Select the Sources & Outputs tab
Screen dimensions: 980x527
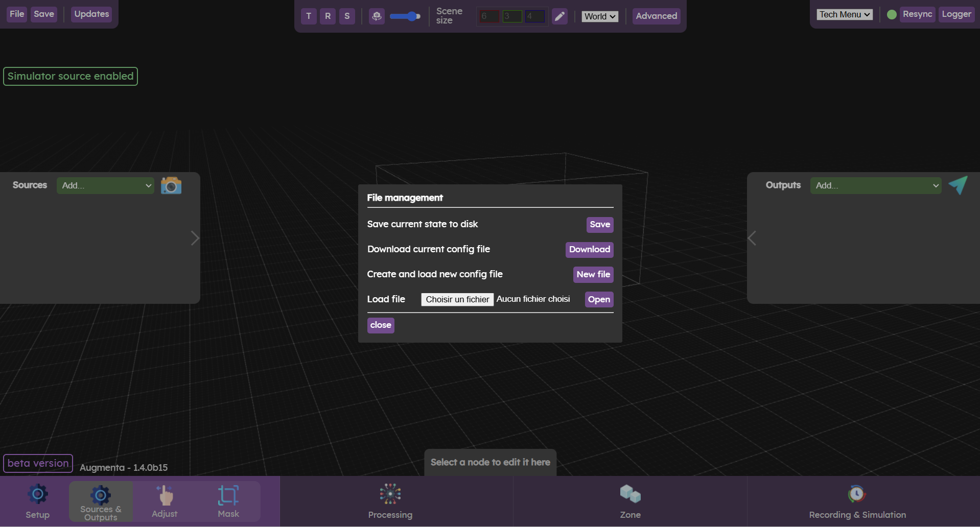(101, 501)
